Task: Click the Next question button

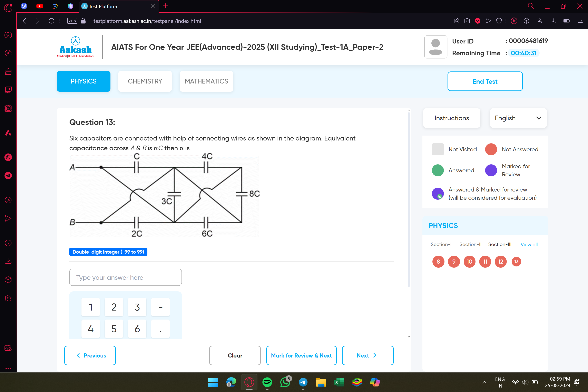Action: [367, 355]
